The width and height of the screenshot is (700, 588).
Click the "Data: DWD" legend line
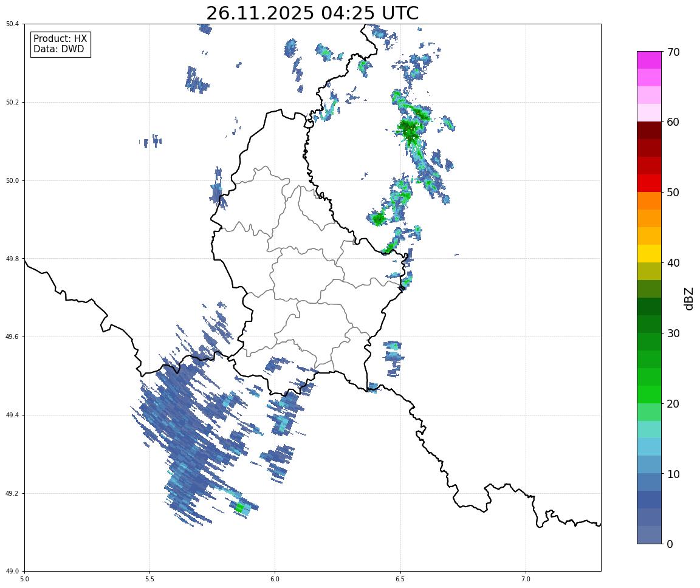[58, 49]
